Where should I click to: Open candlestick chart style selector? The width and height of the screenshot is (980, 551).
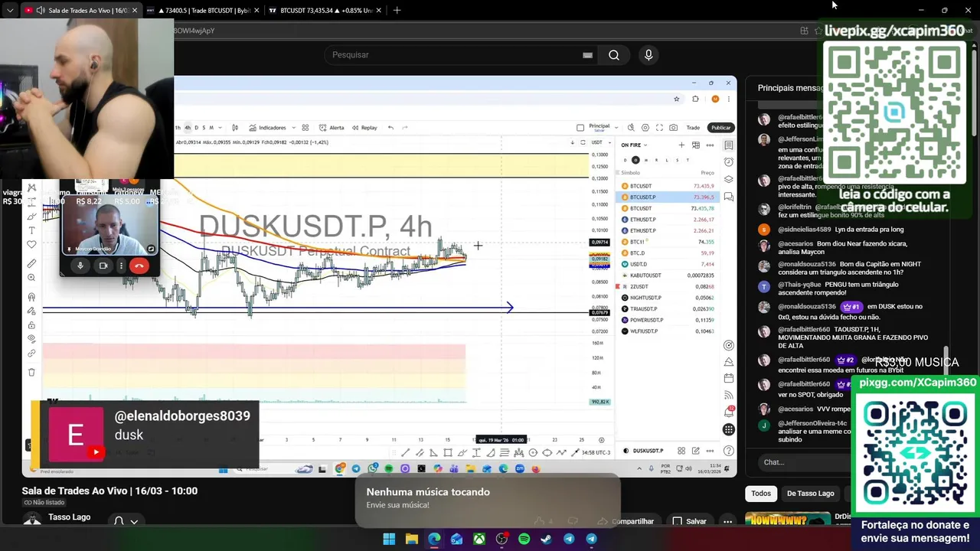pos(234,128)
